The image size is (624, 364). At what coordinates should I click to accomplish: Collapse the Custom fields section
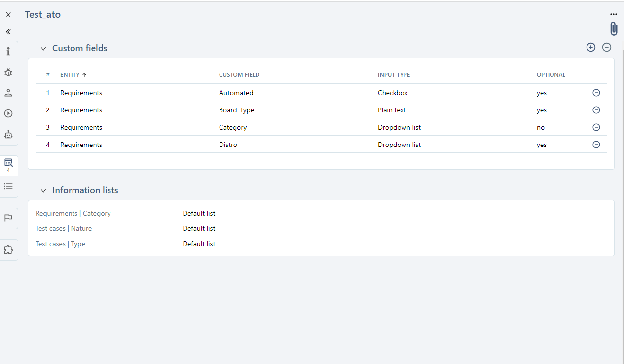[43, 49]
